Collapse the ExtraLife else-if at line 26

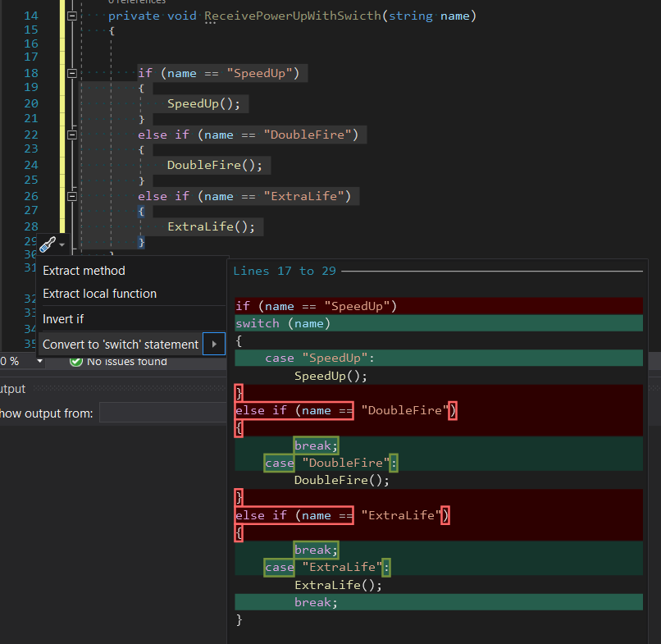tap(72, 197)
